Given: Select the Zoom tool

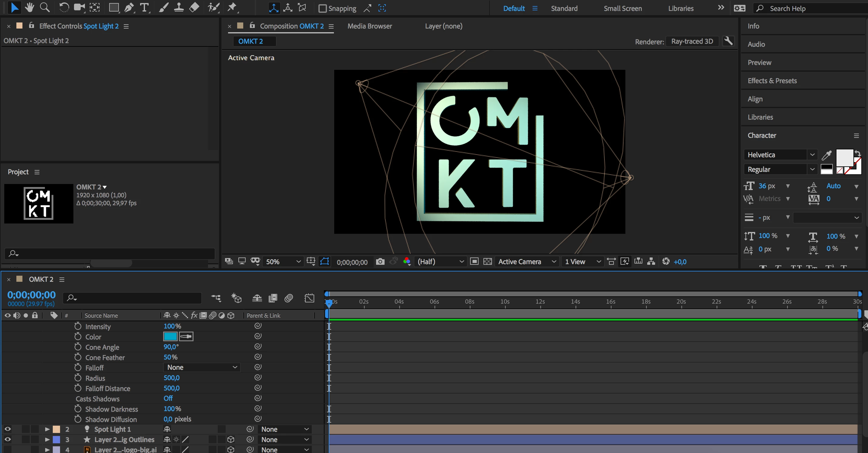Looking at the screenshot, I should point(45,7).
